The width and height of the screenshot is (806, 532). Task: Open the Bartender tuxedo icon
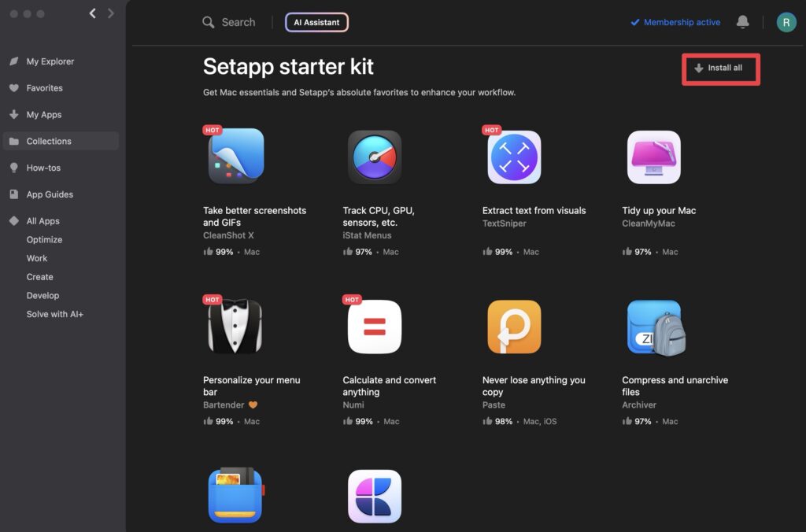tap(235, 327)
